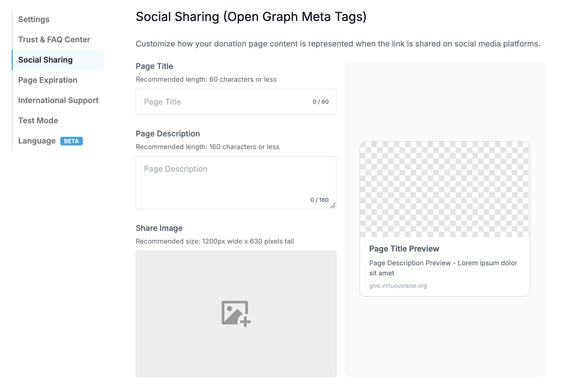Switch to Test Mode section
The image size is (568, 392).
coord(38,121)
